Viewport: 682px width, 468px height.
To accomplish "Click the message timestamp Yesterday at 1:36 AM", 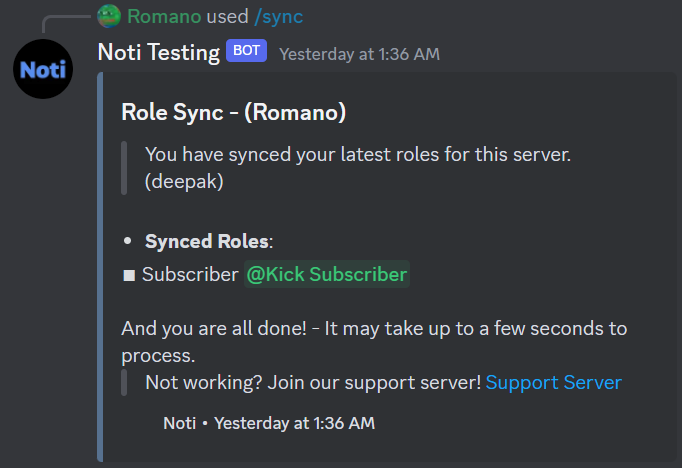I will tap(359, 54).
